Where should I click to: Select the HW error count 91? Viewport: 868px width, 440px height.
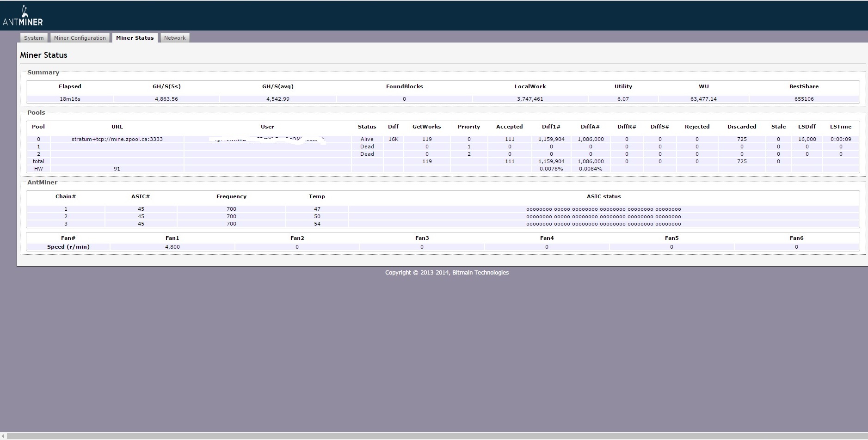click(117, 169)
